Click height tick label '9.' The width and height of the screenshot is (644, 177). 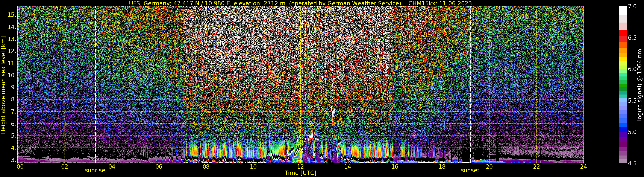[14, 88]
